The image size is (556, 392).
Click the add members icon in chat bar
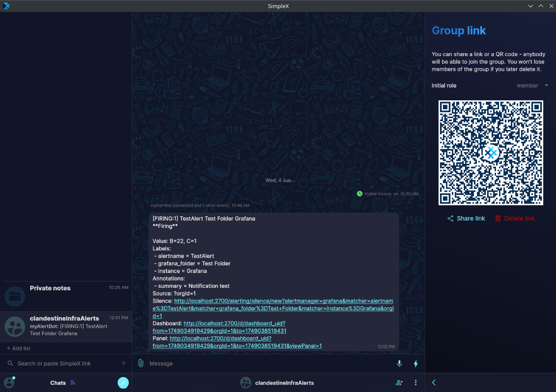pyautogui.click(x=399, y=383)
